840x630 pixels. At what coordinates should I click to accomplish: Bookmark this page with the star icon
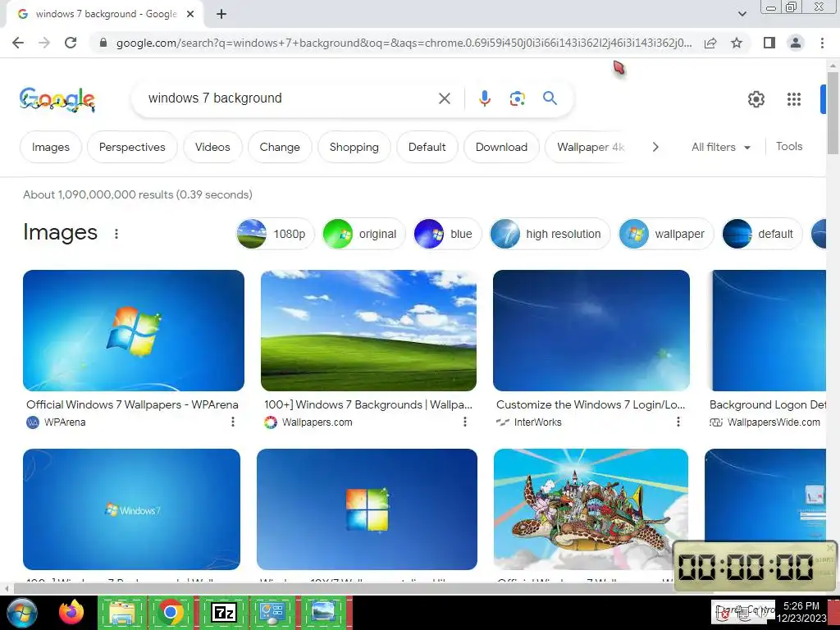pyautogui.click(x=737, y=43)
